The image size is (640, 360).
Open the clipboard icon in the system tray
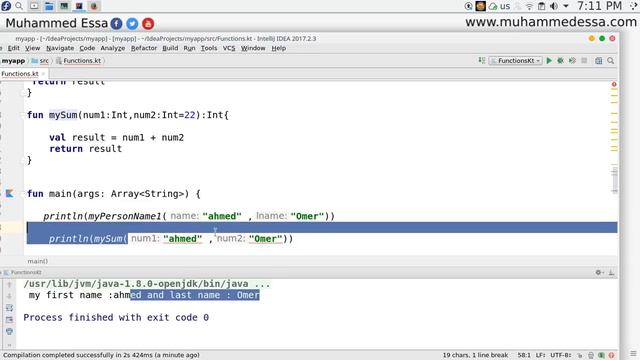tap(541, 6)
